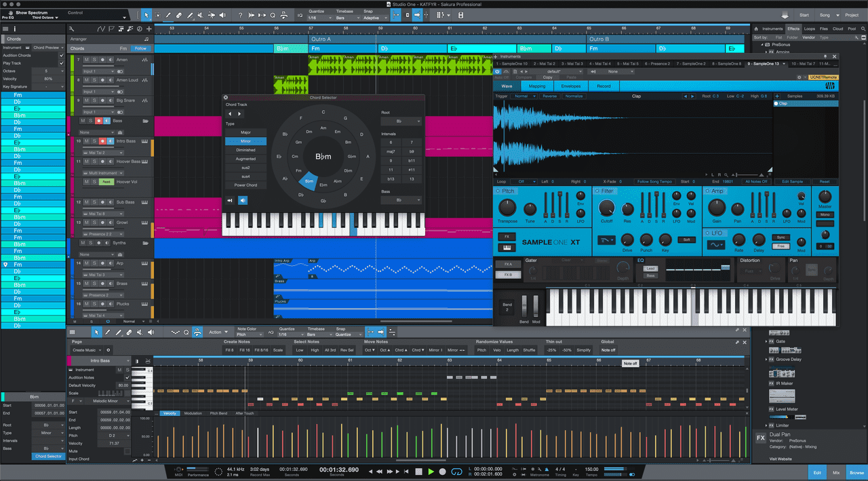Image resolution: width=868 pixels, height=481 pixels.
Task: Click the previous chord arrow in Chord Selector
Action: 229,114
